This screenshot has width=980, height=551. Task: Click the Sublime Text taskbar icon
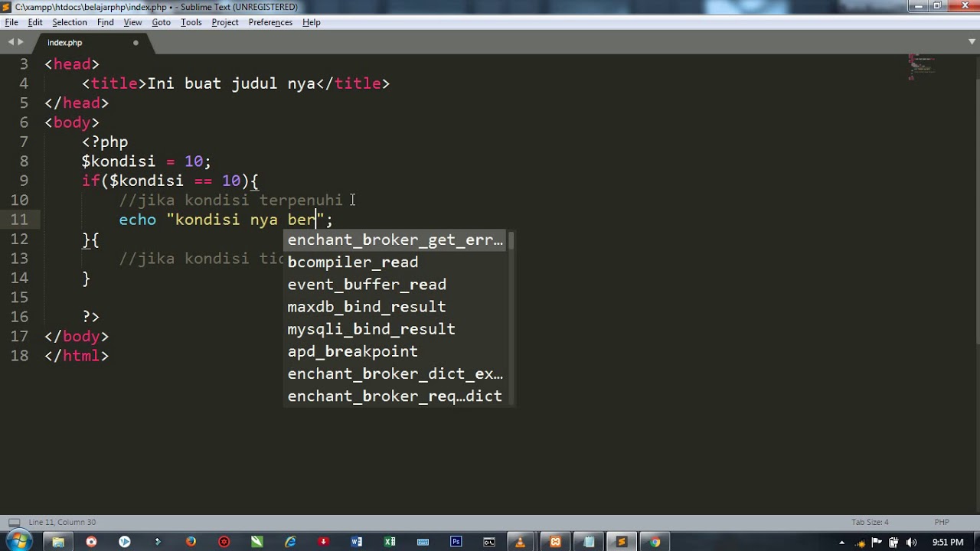622,542
